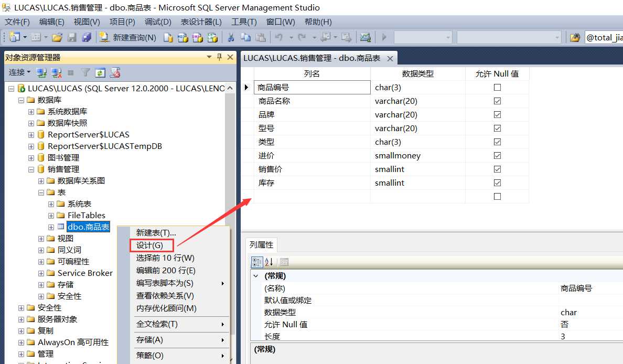Uncheck Allow Null for 类型 row
The image size is (623, 364).
(x=497, y=142)
